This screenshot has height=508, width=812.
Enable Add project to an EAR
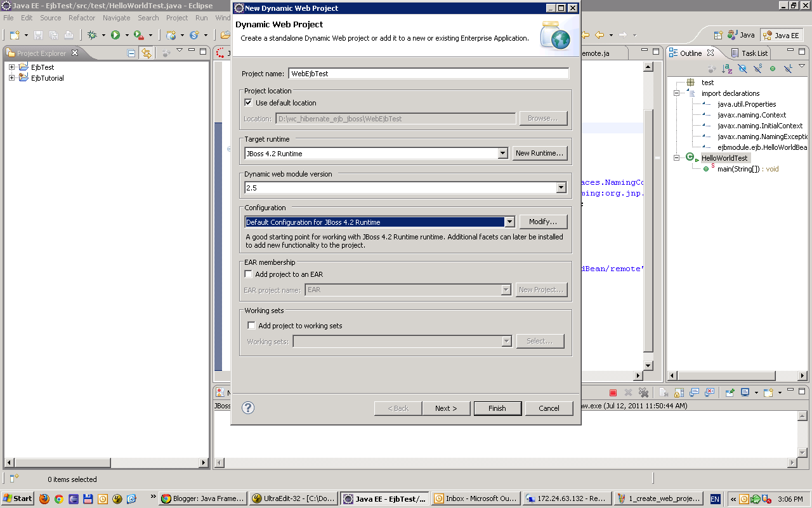pos(249,274)
